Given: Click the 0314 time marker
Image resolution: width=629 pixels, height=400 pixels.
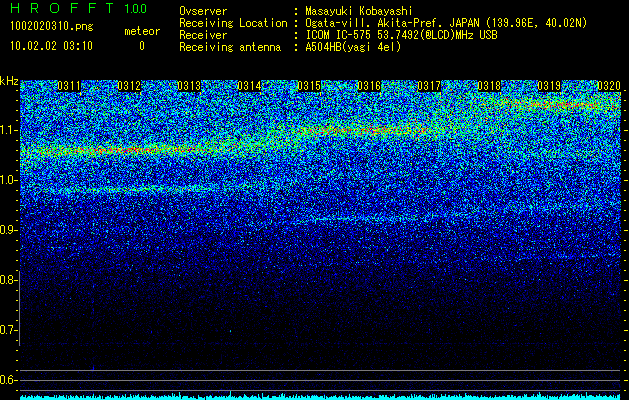Looking at the screenshot, I should (x=249, y=86).
